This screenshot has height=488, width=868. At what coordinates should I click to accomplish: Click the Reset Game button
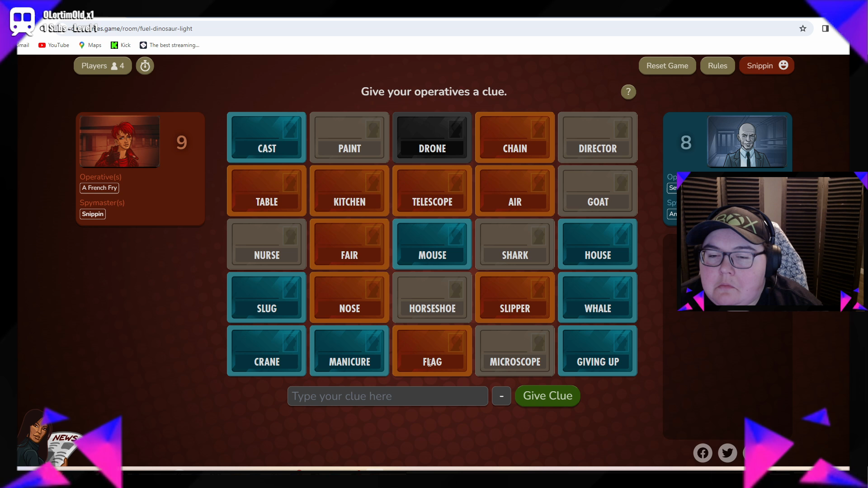click(x=667, y=66)
